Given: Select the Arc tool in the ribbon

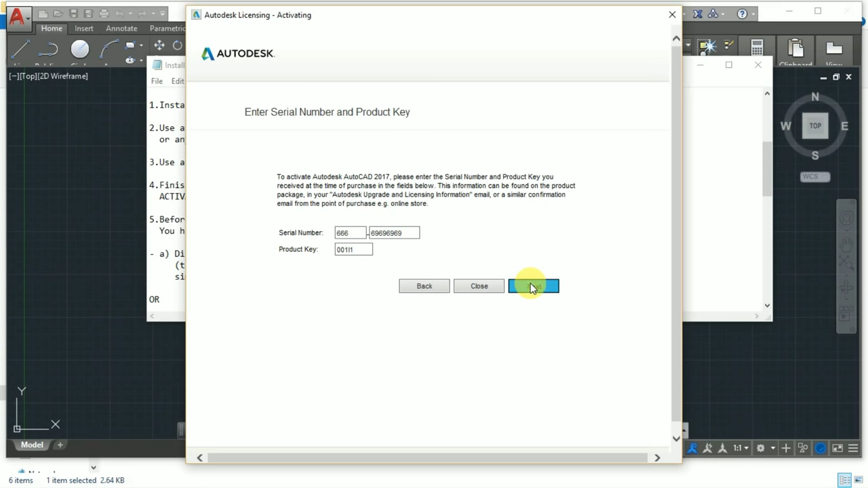Looking at the screenshot, I should (108, 49).
